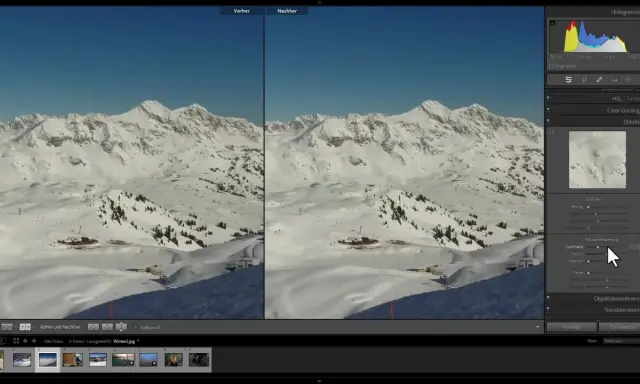Expand the Color-Grading panel
This screenshot has width=640, height=384.
click(623, 110)
